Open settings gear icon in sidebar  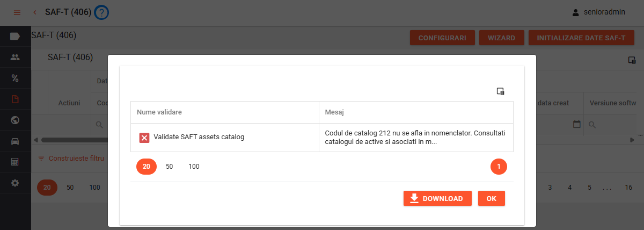[x=15, y=183]
